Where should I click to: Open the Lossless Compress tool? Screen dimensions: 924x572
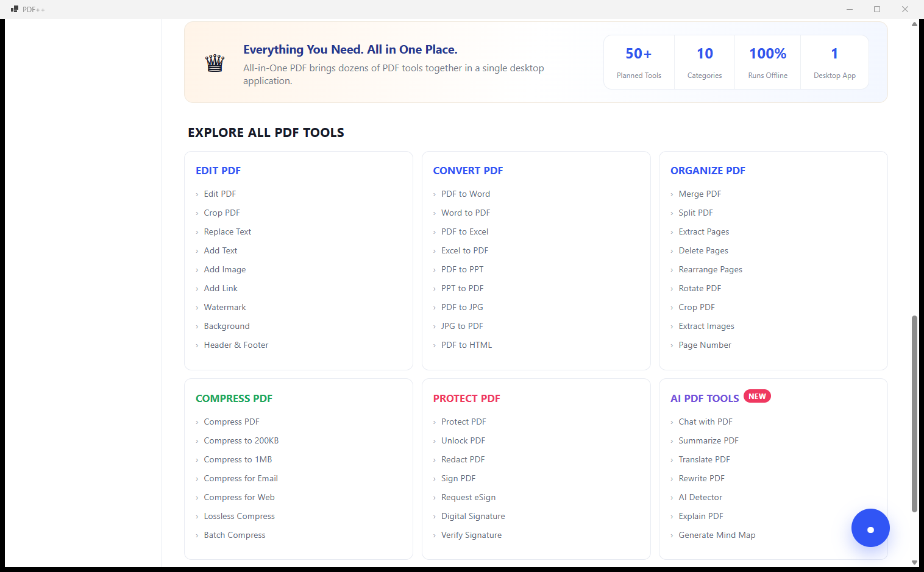click(x=239, y=516)
